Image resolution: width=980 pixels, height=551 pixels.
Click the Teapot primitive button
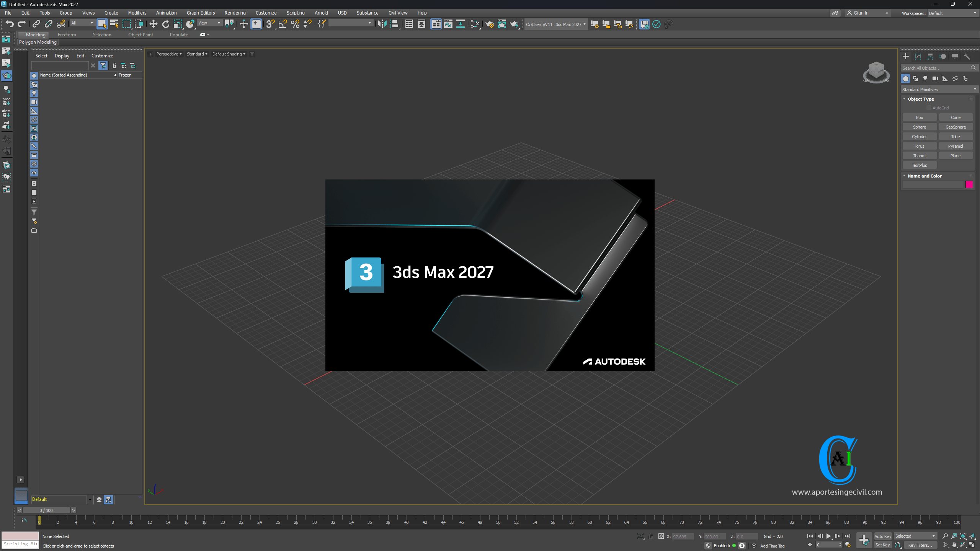click(920, 156)
